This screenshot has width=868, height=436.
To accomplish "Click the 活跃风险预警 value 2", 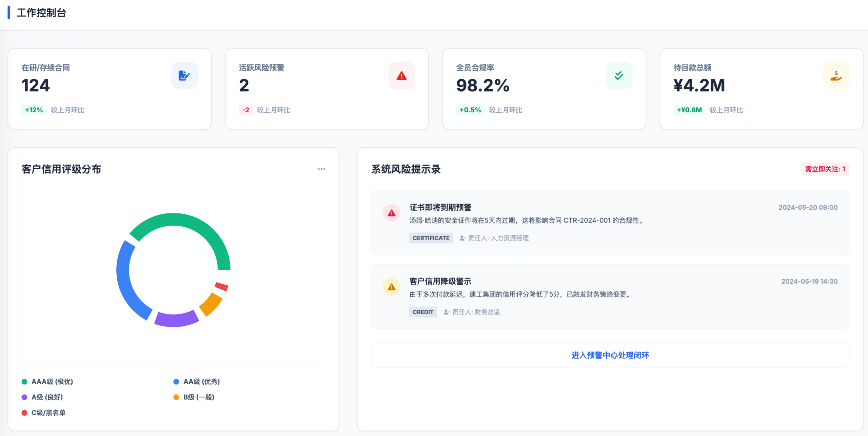I will point(244,85).
